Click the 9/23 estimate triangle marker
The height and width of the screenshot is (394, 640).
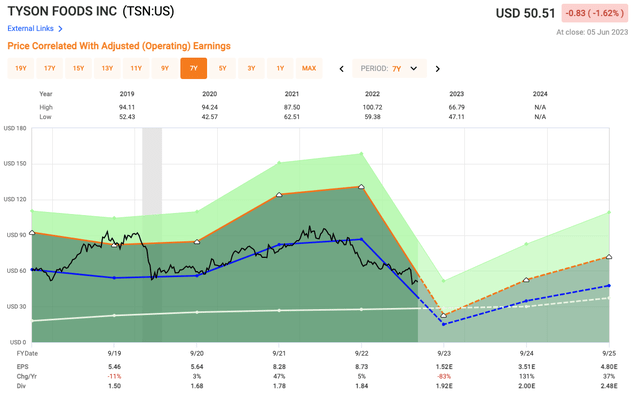click(444, 316)
